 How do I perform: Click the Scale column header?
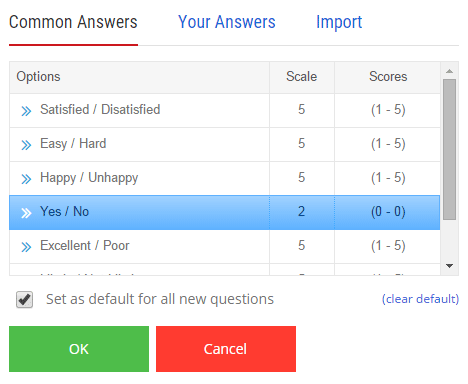click(x=302, y=77)
